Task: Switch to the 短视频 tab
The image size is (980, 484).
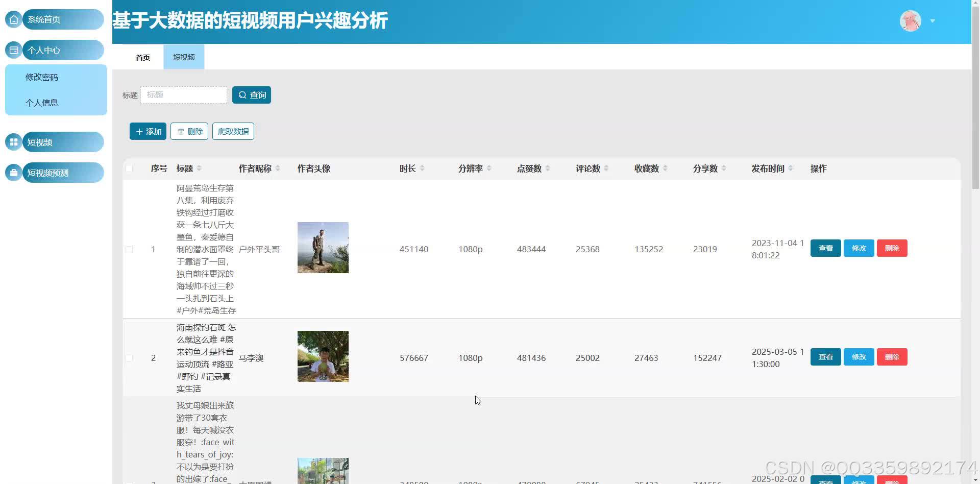Action: pos(184,57)
